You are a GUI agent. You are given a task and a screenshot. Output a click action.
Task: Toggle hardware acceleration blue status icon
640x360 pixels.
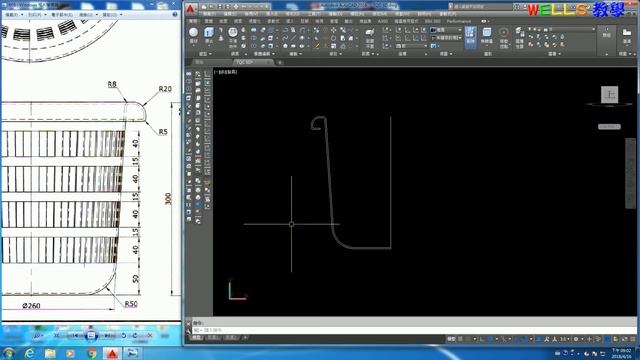tap(608, 339)
